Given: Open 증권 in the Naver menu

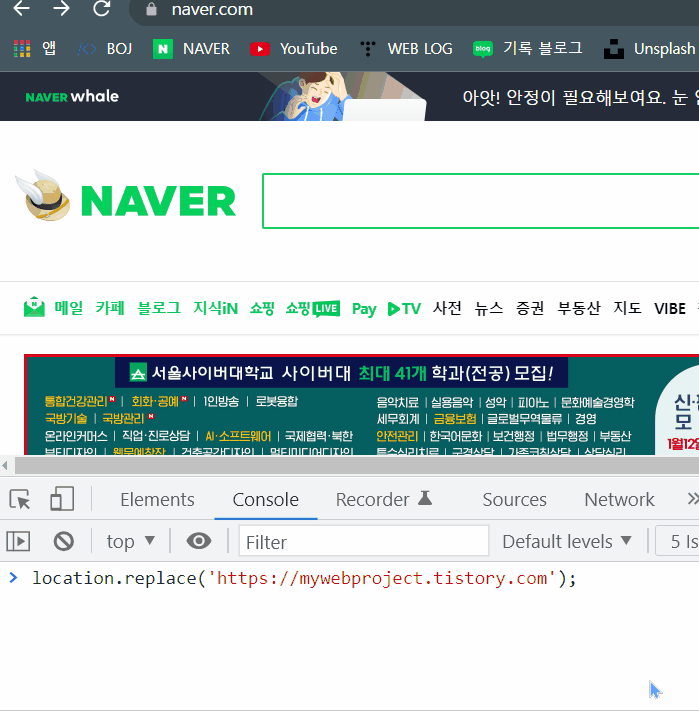Looking at the screenshot, I should tap(530, 308).
